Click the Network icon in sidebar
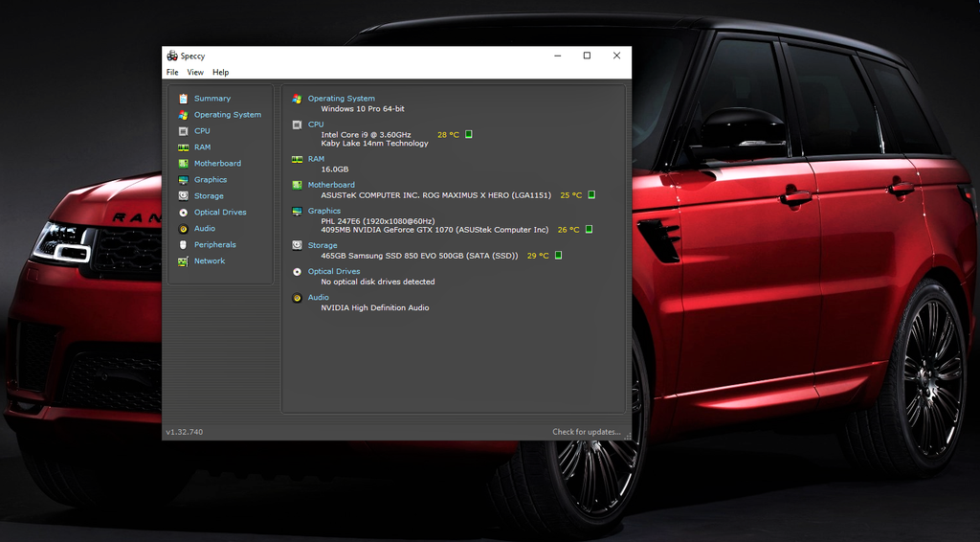 click(x=183, y=261)
